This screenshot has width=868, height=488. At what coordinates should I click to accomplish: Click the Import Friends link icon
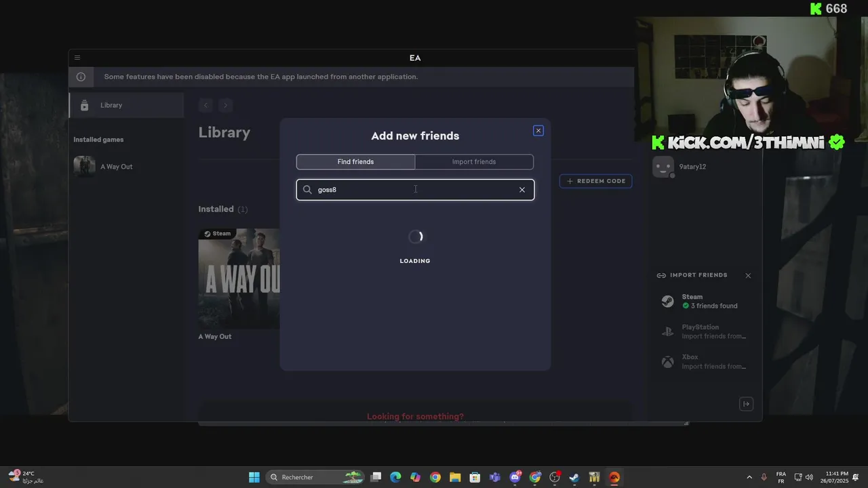pos(661,275)
